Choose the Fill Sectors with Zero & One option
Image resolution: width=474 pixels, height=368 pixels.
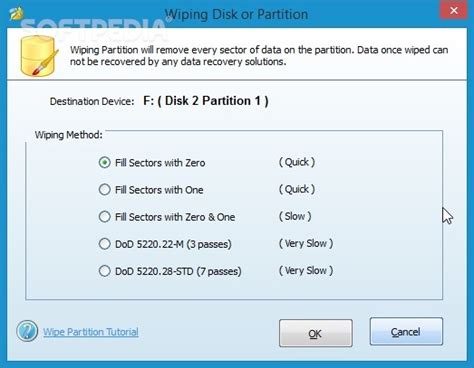tap(105, 217)
